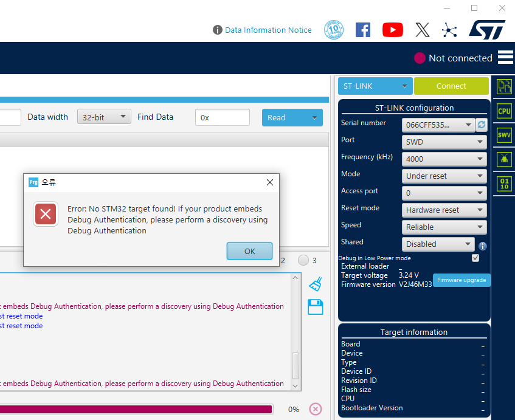The image size is (515, 420).
Task: Click the Firmware version value V2J46M33
Action: pos(415,284)
